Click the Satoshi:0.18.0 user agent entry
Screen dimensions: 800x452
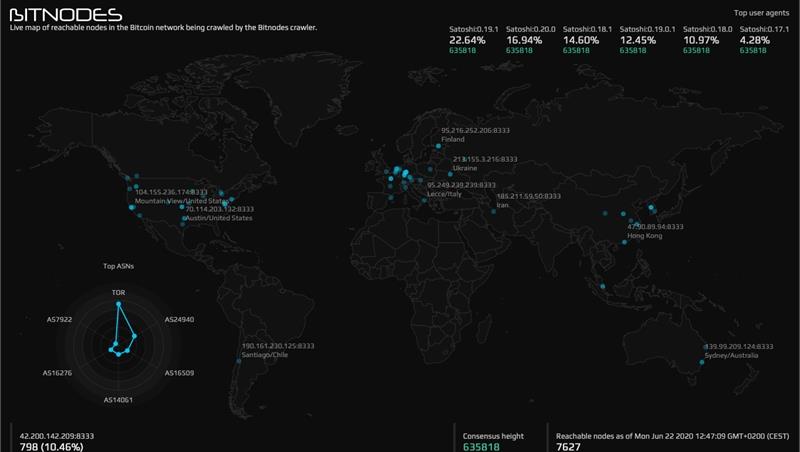[x=708, y=40]
